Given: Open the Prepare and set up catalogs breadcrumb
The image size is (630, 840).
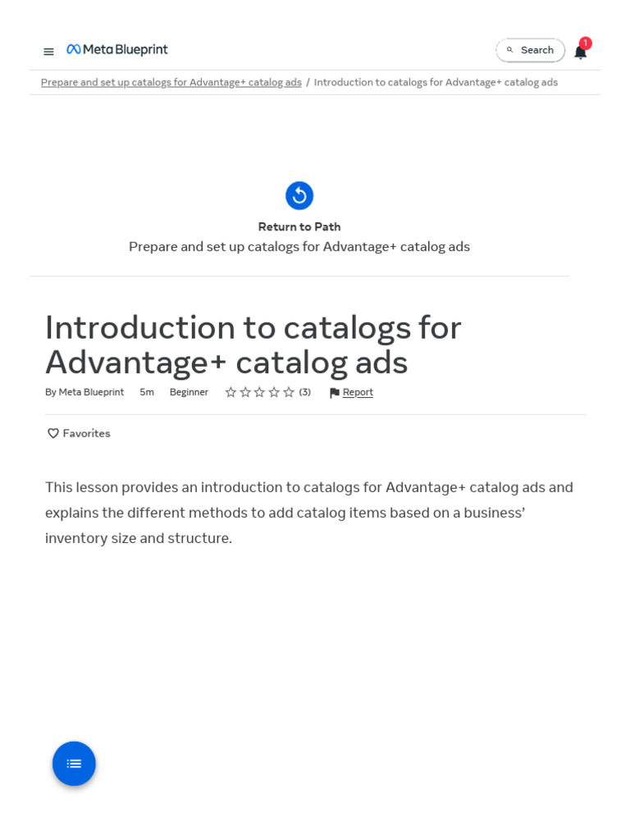Looking at the screenshot, I should (x=171, y=82).
